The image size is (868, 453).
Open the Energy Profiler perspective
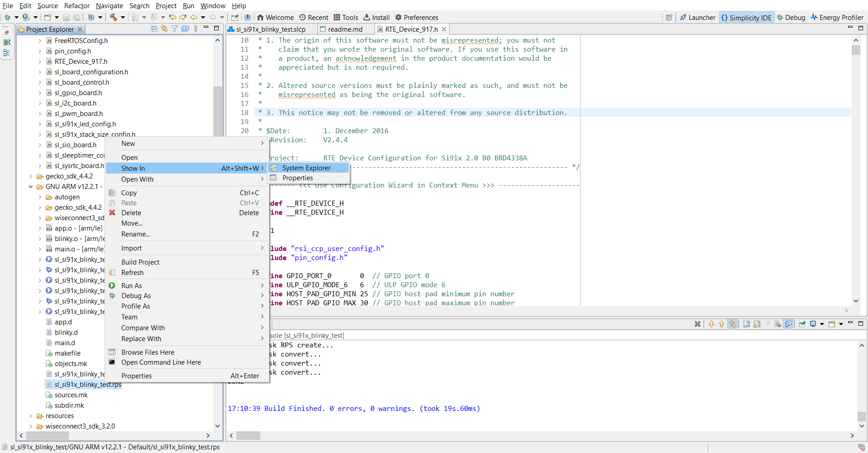point(837,18)
